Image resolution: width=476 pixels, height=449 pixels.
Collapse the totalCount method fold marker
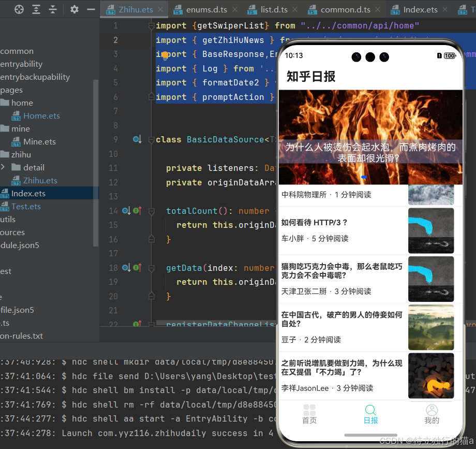[x=151, y=211]
